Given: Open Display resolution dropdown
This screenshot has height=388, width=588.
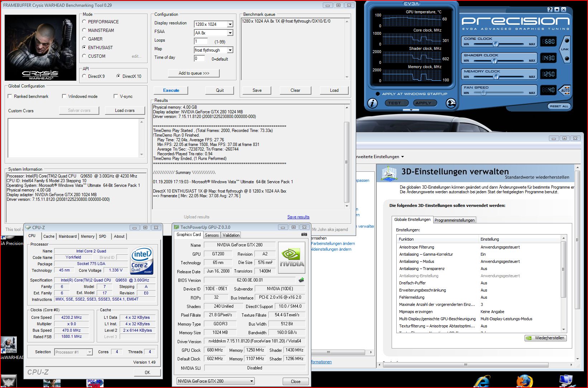Looking at the screenshot, I should coord(230,24).
